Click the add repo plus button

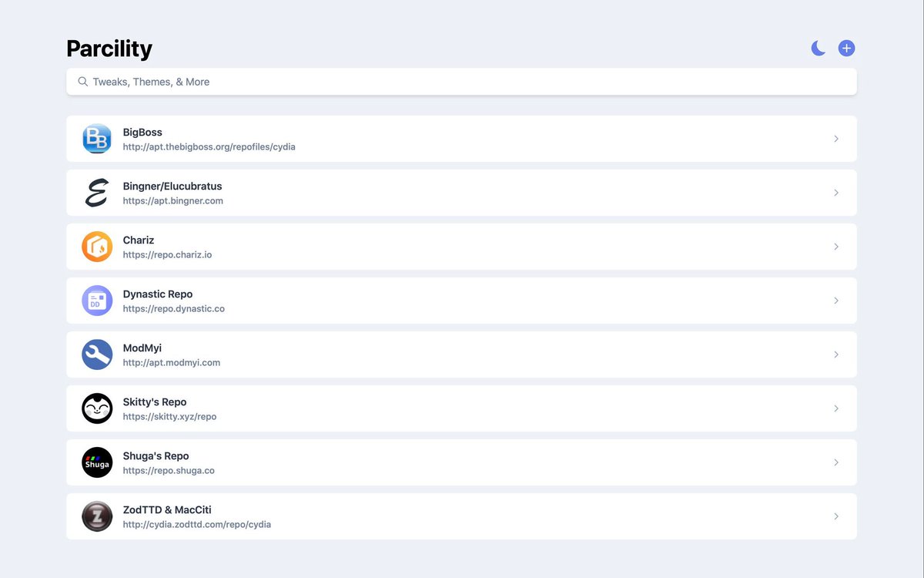click(x=846, y=49)
